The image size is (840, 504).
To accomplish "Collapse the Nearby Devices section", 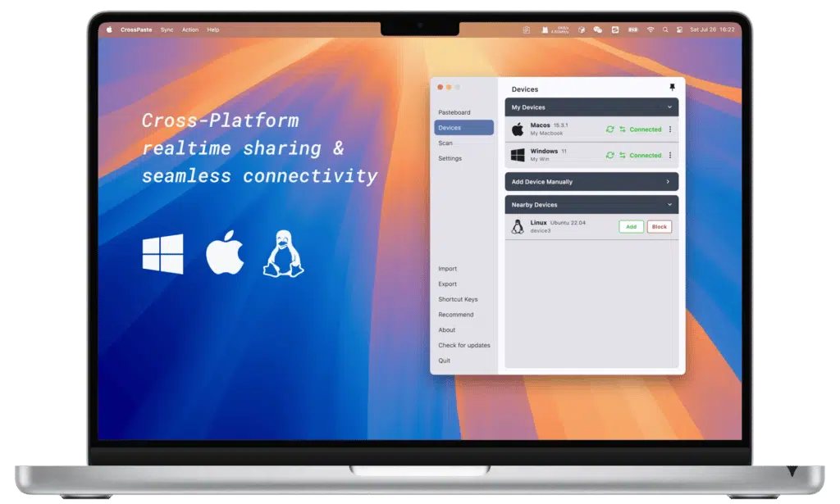I will click(669, 205).
